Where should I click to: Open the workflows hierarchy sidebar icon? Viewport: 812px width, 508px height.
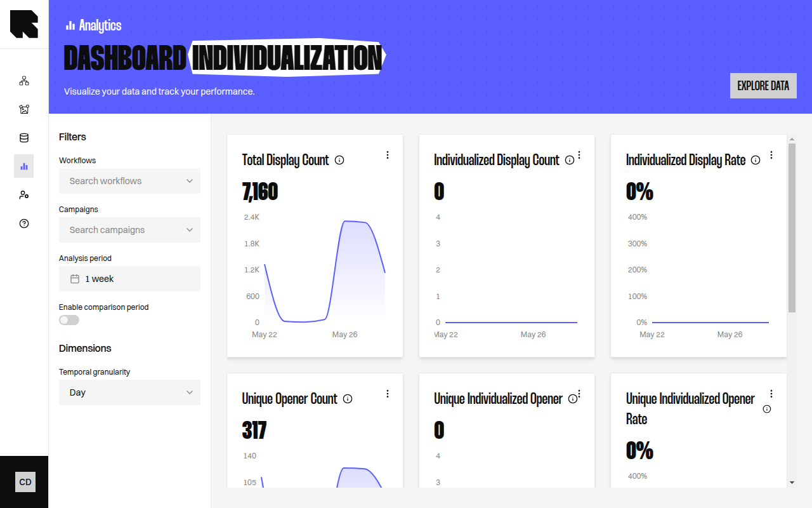(24, 81)
